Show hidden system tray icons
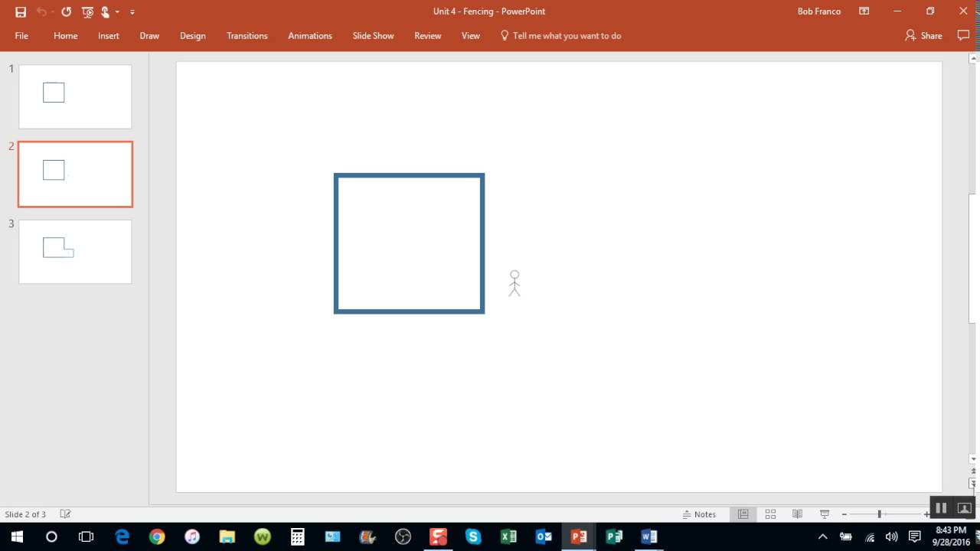This screenshot has width=980, height=551. click(823, 536)
